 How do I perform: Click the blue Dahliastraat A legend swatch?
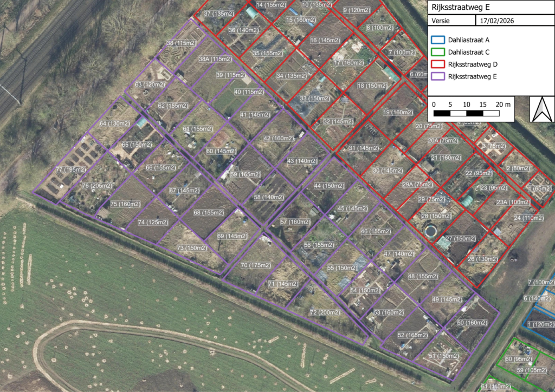point(438,40)
